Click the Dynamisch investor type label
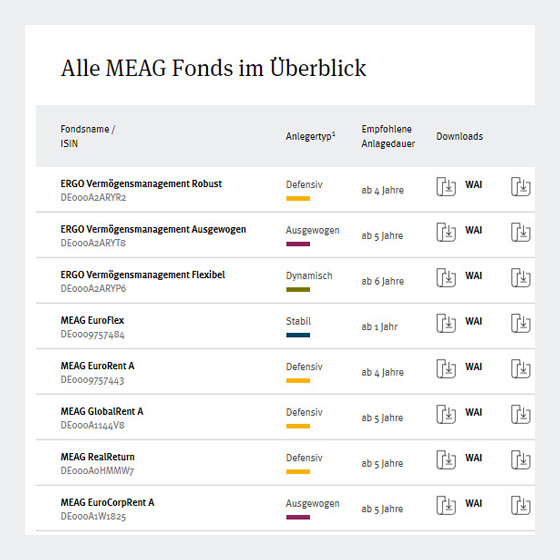This screenshot has width=560, height=560. click(x=309, y=276)
